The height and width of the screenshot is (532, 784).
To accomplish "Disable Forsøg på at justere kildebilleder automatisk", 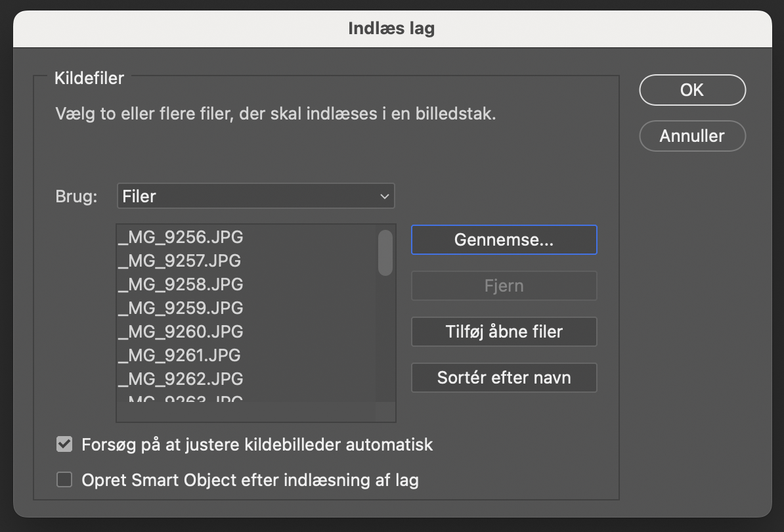I will pos(64,445).
